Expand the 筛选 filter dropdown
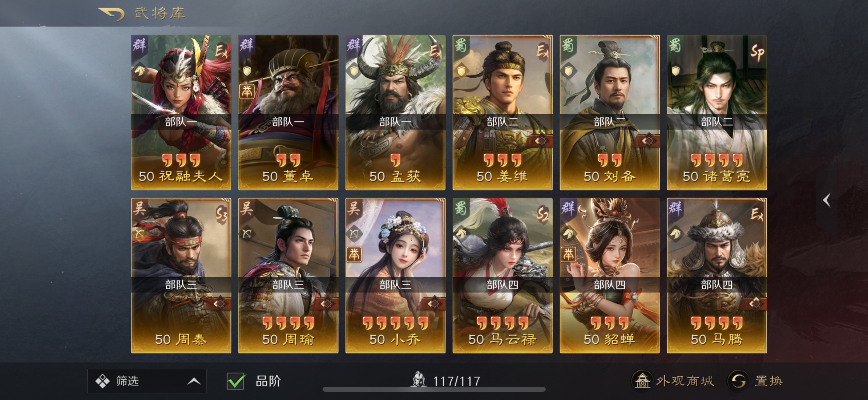868x400 pixels. [147, 381]
